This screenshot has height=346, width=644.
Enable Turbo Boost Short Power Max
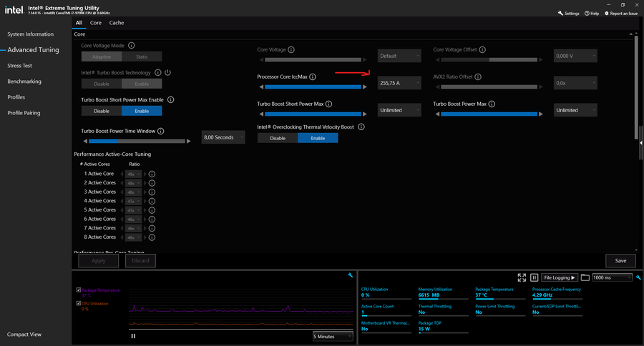pos(142,111)
